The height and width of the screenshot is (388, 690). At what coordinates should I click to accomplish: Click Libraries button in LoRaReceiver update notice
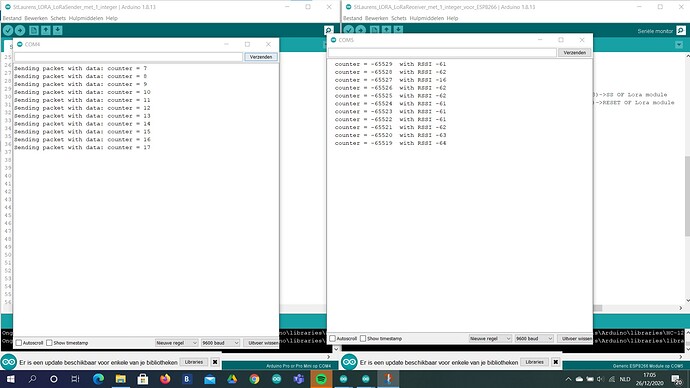534,362
